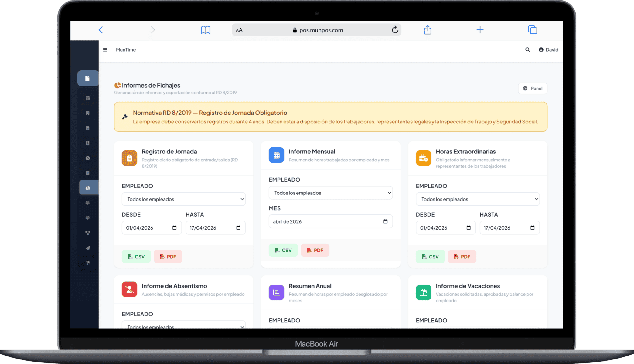The width and height of the screenshot is (634, 364).
Task: Open a new tab with the plus icon
Action: pos(480,30)
